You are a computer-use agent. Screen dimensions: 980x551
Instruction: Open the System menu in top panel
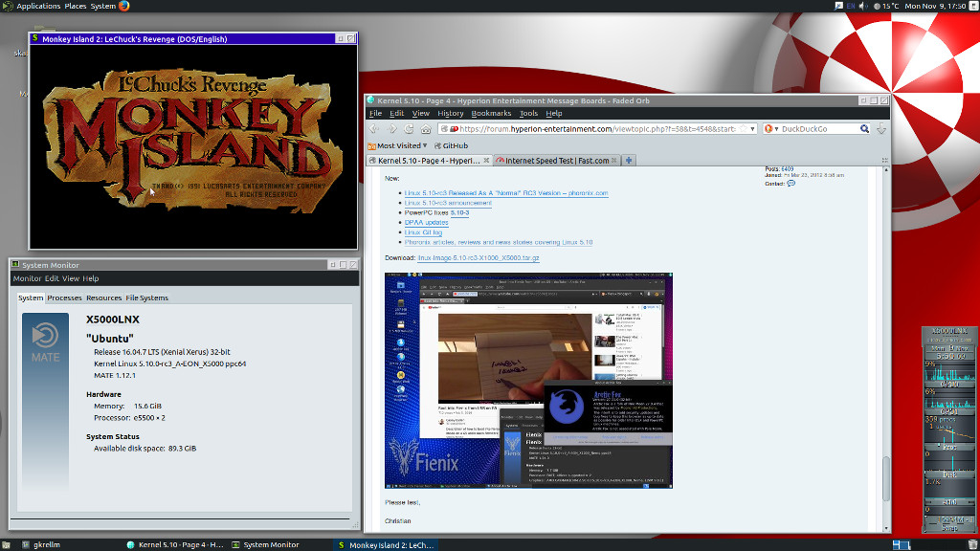(103, 6)
